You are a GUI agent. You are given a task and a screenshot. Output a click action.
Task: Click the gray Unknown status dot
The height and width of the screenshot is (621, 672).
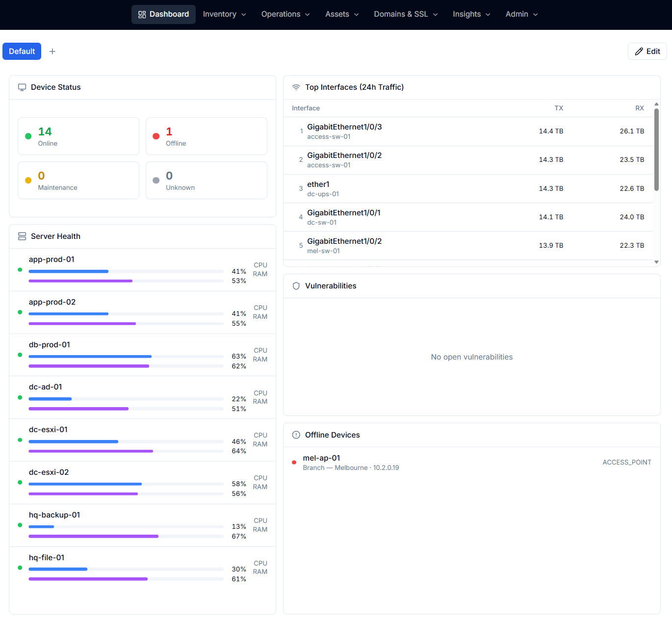[x=156, y=181]
